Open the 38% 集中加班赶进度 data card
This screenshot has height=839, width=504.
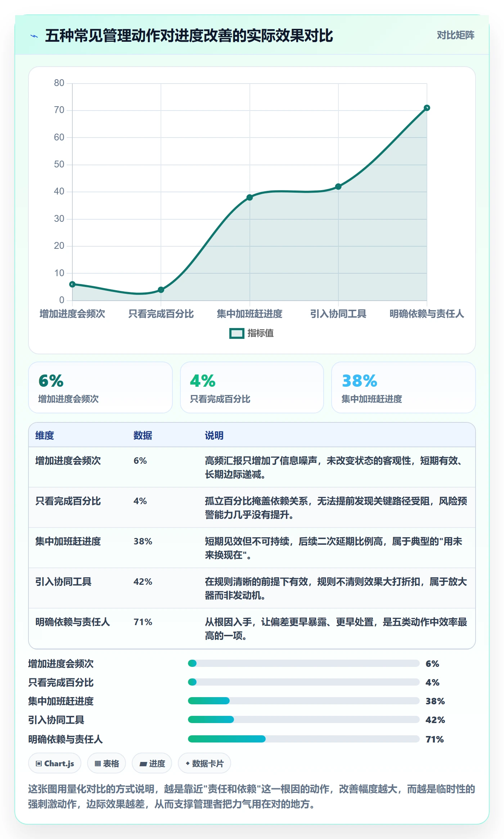[x=404, y=387]
